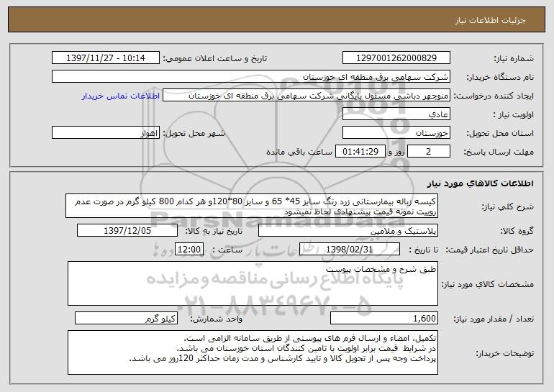Click the label حداقل تاریخ اعتبار قیمت
Screen dimensions: 554x392
(x=490, y=250)
